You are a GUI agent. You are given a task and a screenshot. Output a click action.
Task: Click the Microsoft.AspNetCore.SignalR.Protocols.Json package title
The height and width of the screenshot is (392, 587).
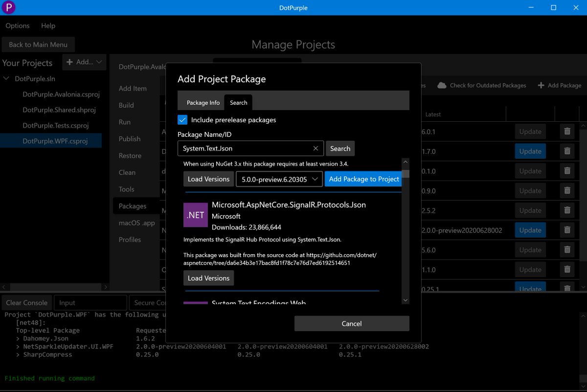(289, 205)
